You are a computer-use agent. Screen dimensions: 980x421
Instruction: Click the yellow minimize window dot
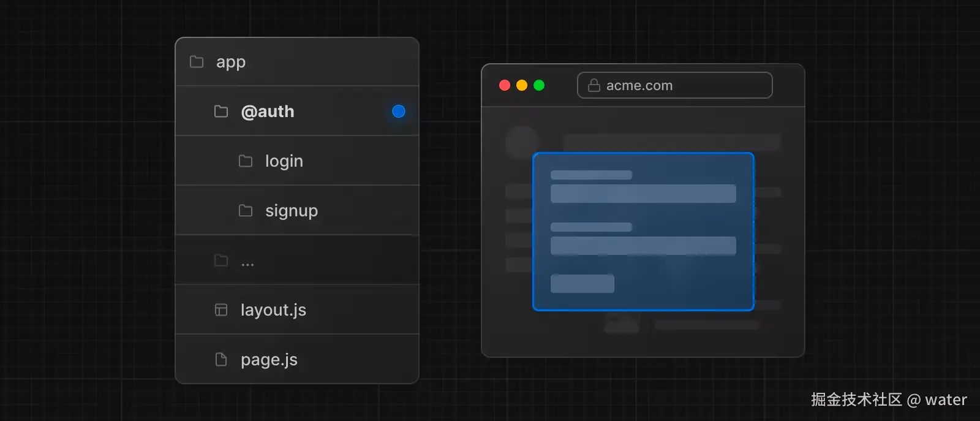coord(522,85)
